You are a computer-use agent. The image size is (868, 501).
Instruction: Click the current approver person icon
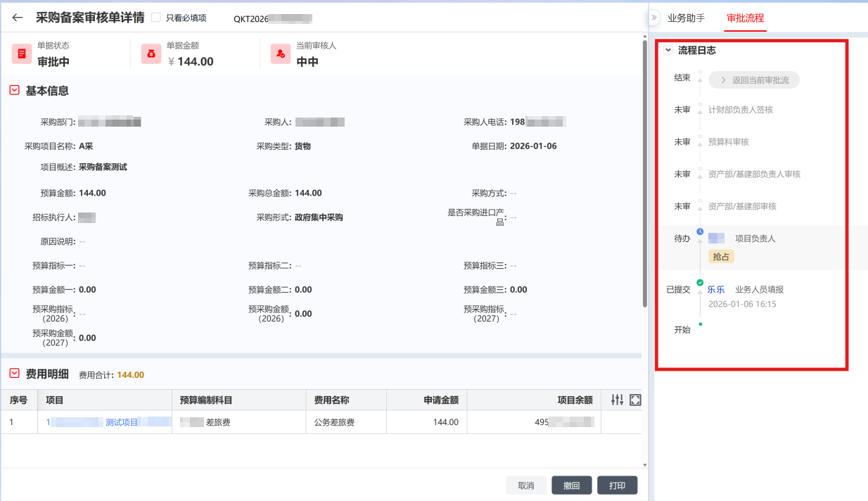[x=281, y=54]
